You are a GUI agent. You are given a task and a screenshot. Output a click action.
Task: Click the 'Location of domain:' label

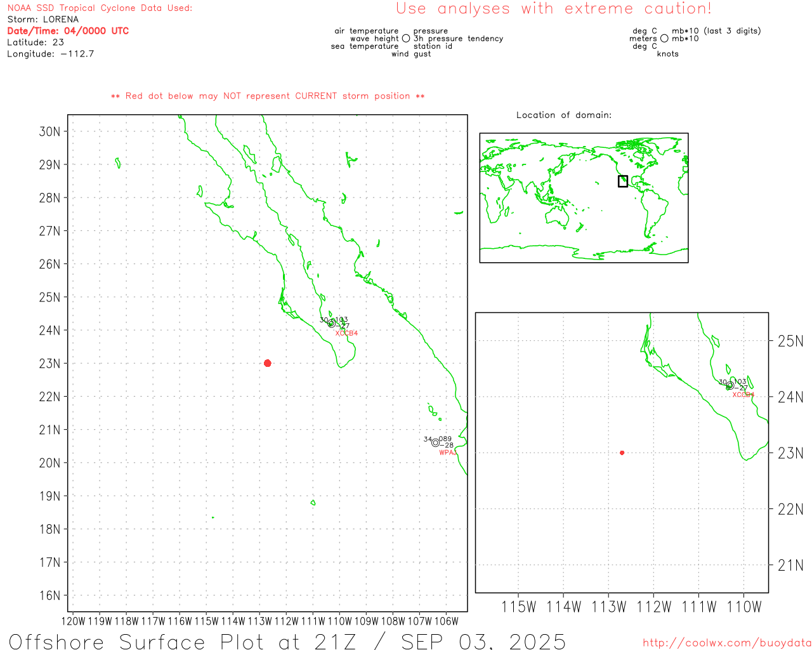pos(564,115)
